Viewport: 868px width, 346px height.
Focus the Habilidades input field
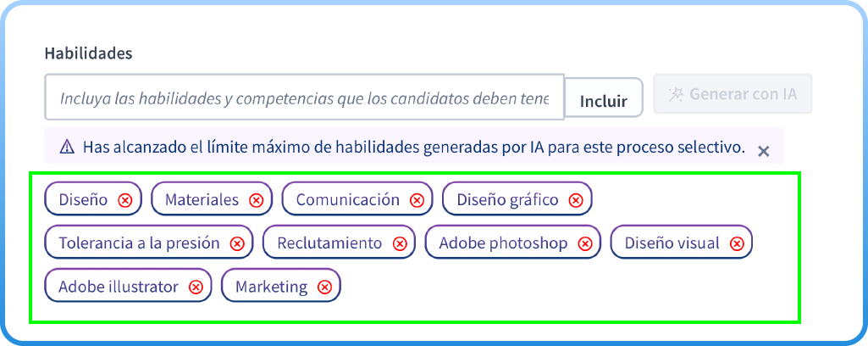click(304, 99)
